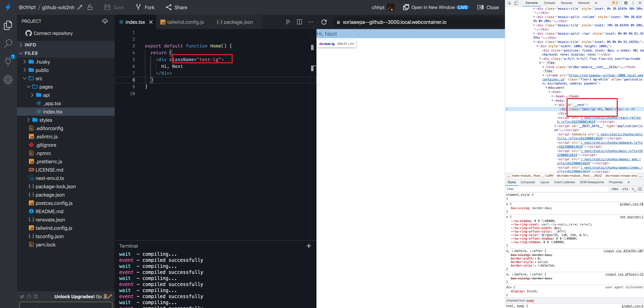The width and height of the screenshot is (644, 308).
Task: Reload the preview with refresh icon
Action: pyautogui.click(x=324, y=22)
